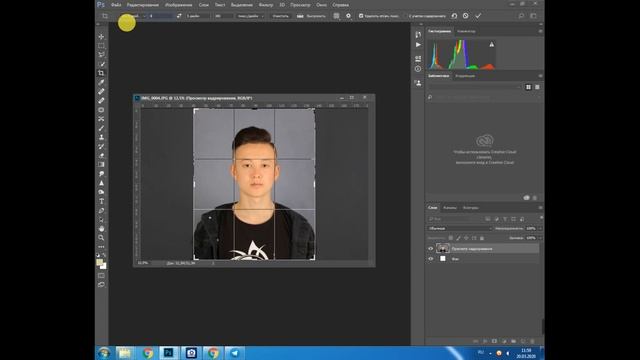Select the Clone Stamp tool
Image resolution: width=640 pixels, height=360 pixels.
click(x=101, y=137)
